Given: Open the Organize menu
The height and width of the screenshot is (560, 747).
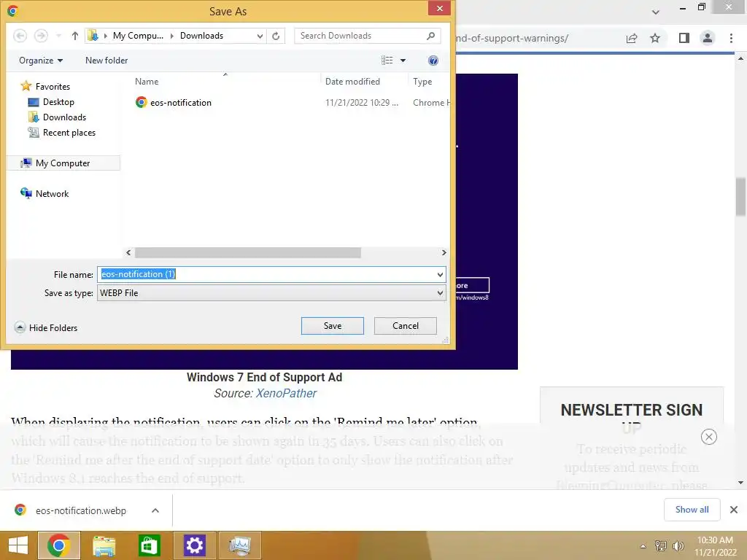Looking at the screenshot, I should pyautogui.click(x=41, y=61).
